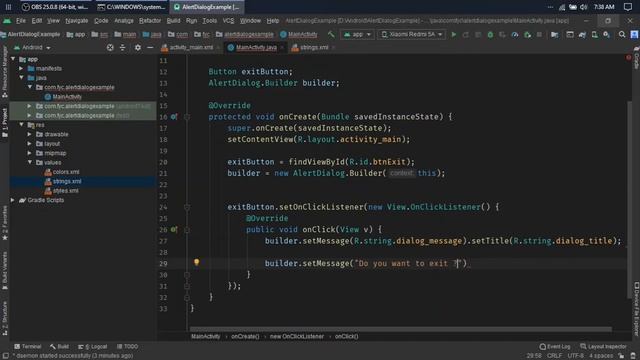Click the override gutter icon on line 16
Image resolution: width=640 pixels, height=360 pixels.
(174, 117)
